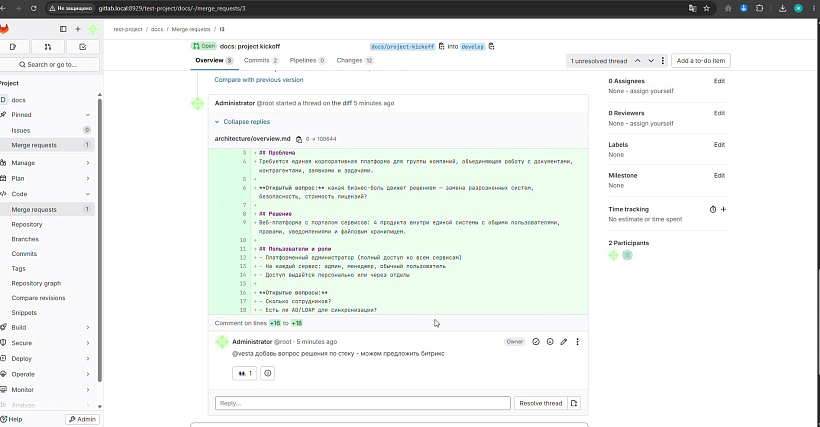Open the user avatar menu in sidebar
The image size is (820, 427).
coord(93,29)
